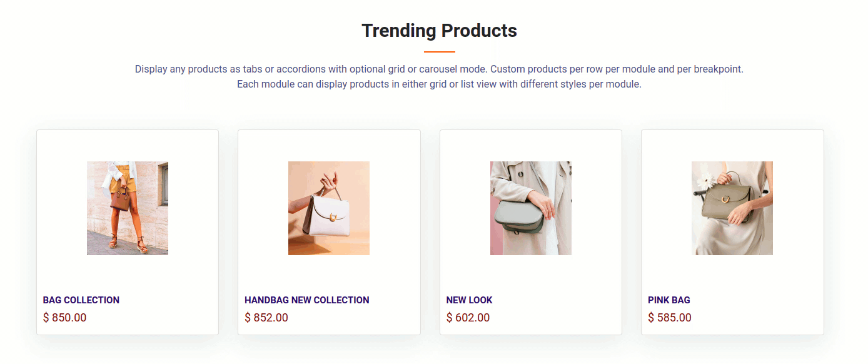
Task: Click the $ 850.00 price
Action: 65,318
